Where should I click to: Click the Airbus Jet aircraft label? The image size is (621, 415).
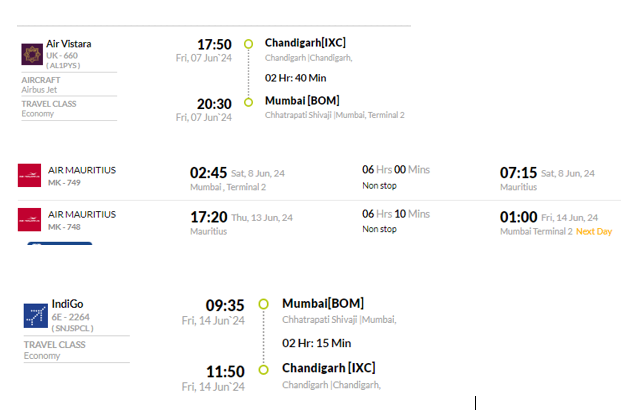(39, 90)
